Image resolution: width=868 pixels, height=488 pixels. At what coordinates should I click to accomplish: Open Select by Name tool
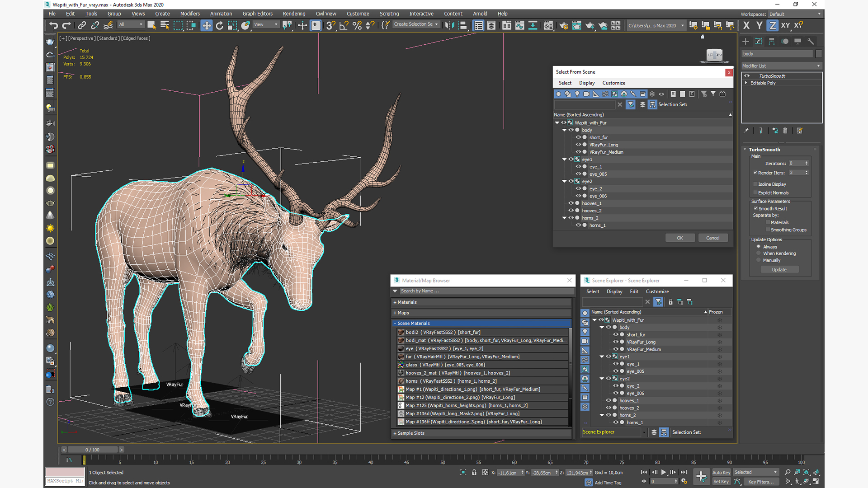pyautogui.click(x=165, y=26)
